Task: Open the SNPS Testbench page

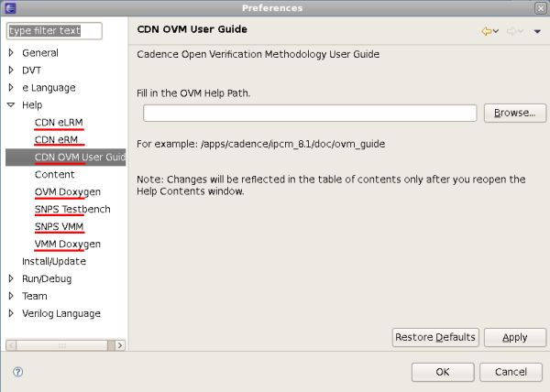Action: (72, 209)
